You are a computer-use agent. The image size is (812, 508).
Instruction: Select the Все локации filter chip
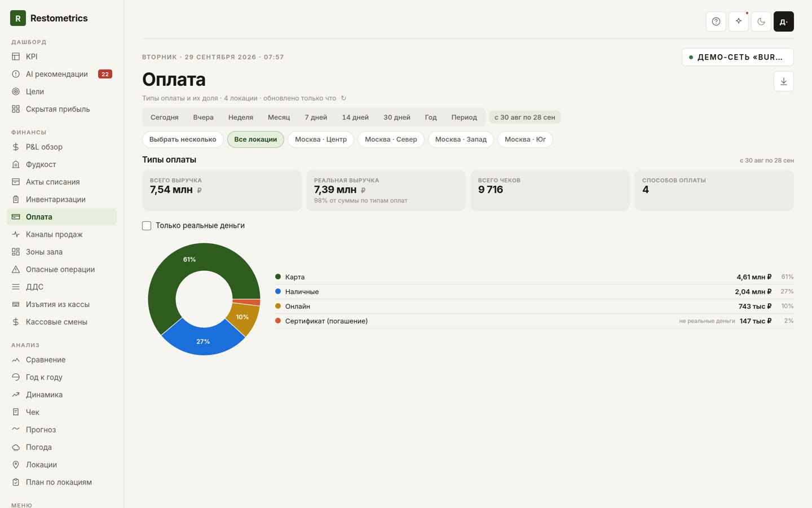tap(255, 139)
